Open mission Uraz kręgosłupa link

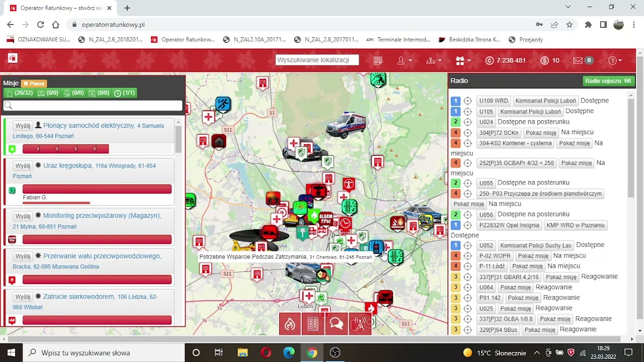pyautogui.click(x=67, y=165)
